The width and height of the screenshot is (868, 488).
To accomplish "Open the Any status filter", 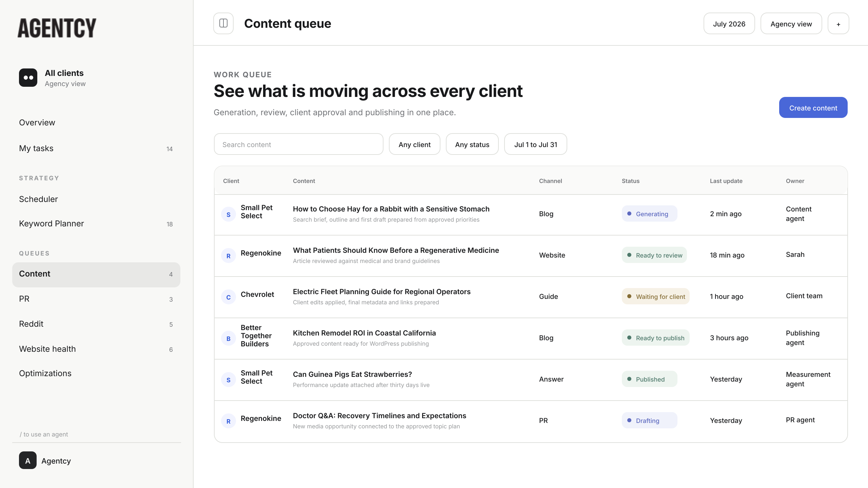I will (472, 144).
